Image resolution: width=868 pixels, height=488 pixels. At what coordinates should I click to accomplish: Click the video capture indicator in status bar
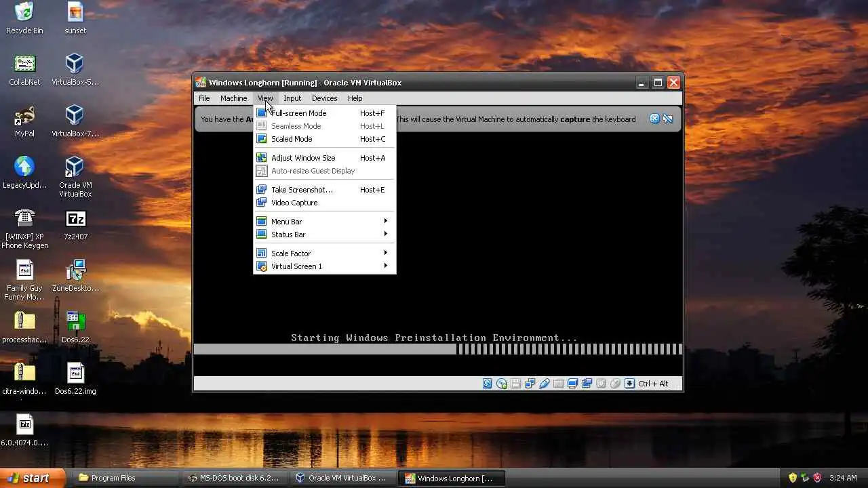click(x=587, y=384)
